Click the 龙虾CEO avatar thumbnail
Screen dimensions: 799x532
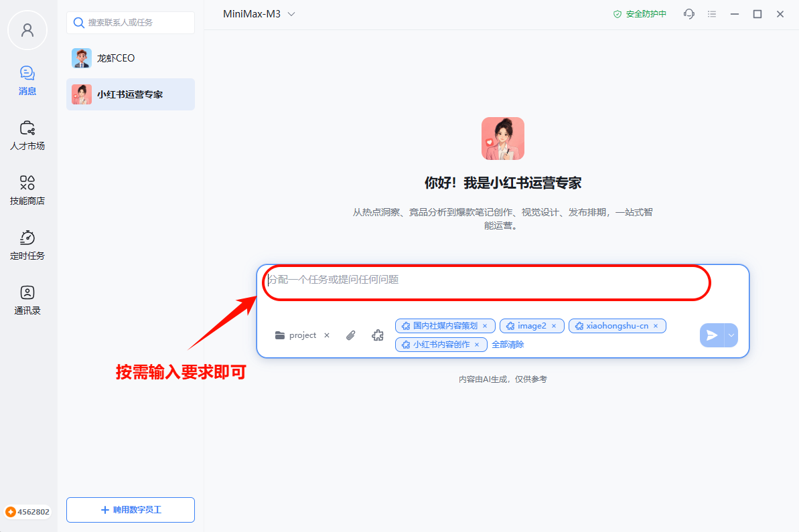[82, 58]
